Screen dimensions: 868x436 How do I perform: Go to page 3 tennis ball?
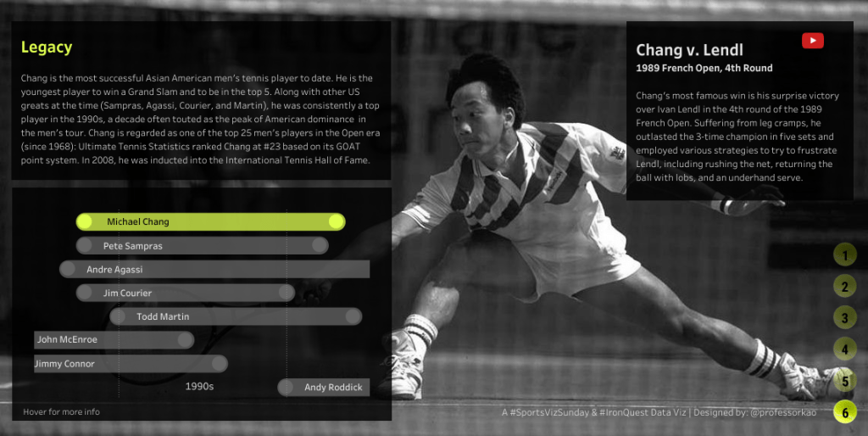click(x=845, y=317)
